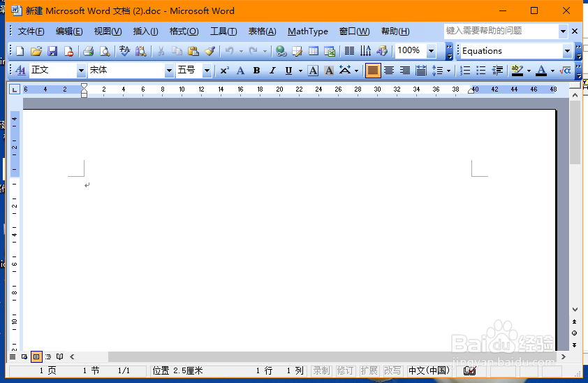The height and width of the screenshot is (383, 588).
Task: Save the document with floppy disk icon
Action: (52, 51)
